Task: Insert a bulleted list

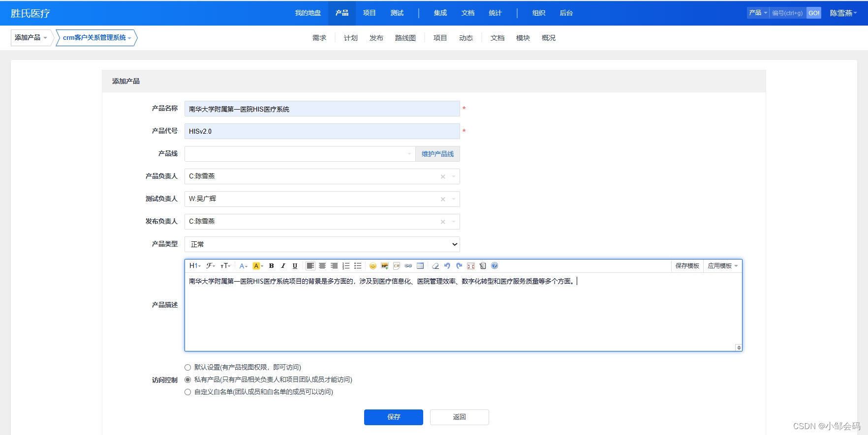Action: (358, 266)
